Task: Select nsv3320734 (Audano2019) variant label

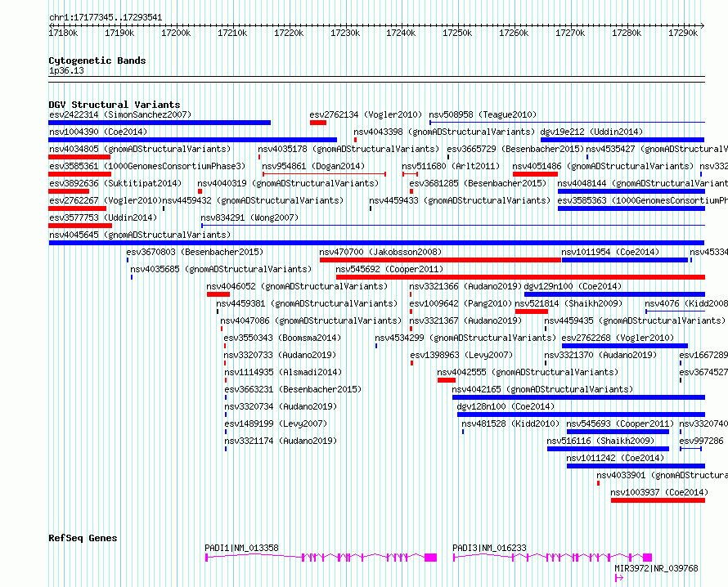Action: click(281, 406)
